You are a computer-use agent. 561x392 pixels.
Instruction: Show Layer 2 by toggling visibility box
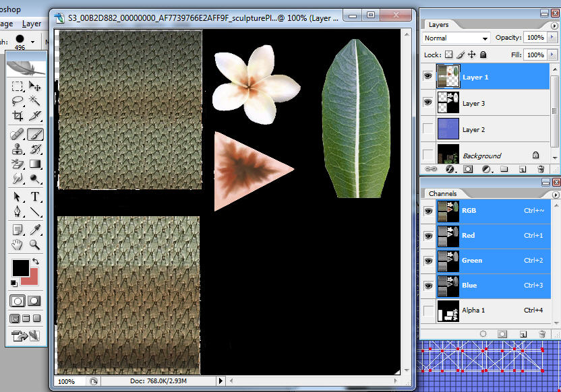pos(427,129)
